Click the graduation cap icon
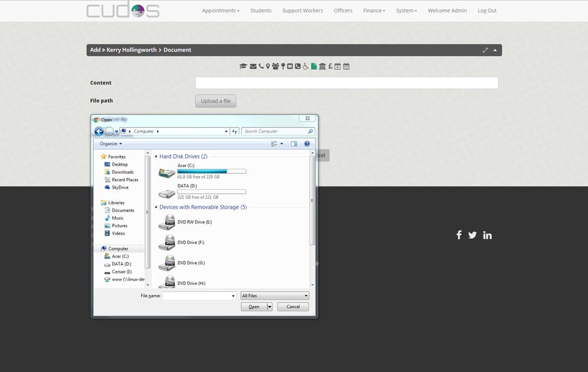The image size is (588, 372). 243,67
